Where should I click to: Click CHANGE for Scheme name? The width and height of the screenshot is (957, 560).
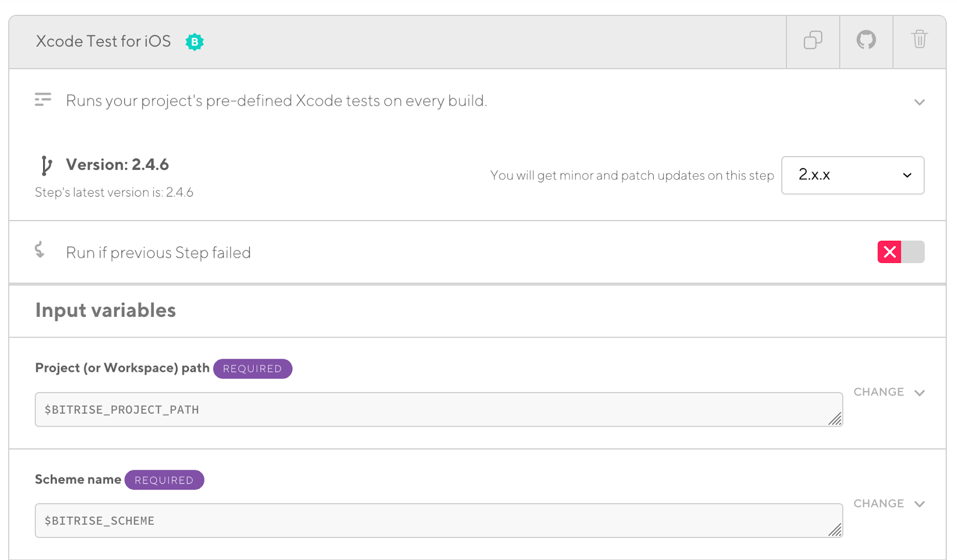pos(878,503)
